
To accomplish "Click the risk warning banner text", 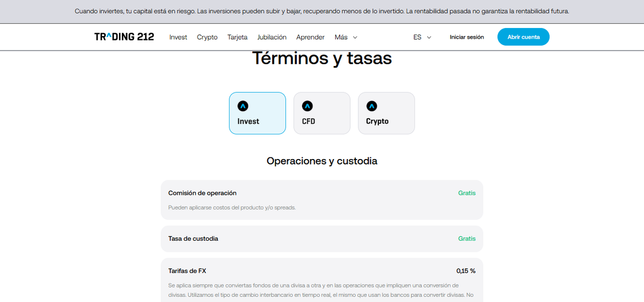I will pyautogui.click(x=322, y=11).
